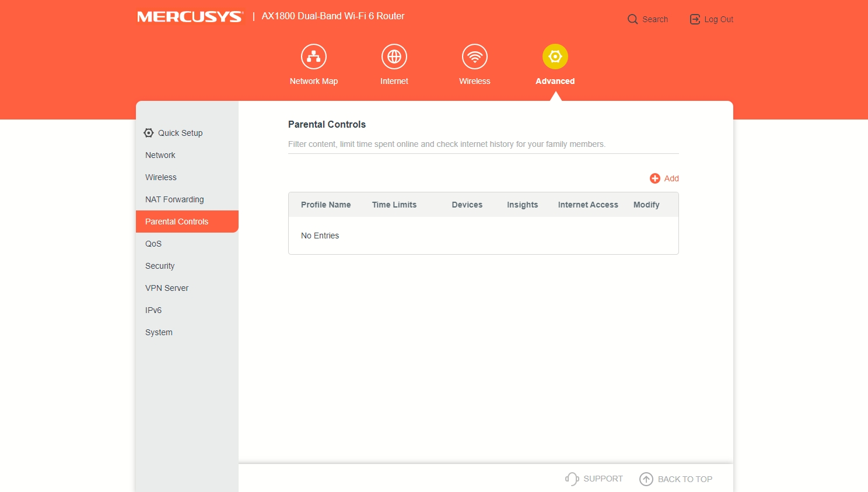The height and width of the screenshot is (492, 868).
Task: Open the Network sidebar section
Action: 160,155
